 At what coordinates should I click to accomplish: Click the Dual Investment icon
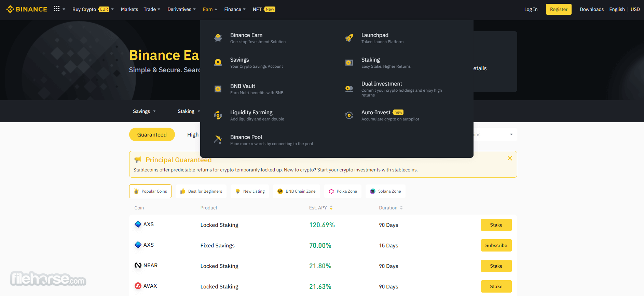coord(349,89)
